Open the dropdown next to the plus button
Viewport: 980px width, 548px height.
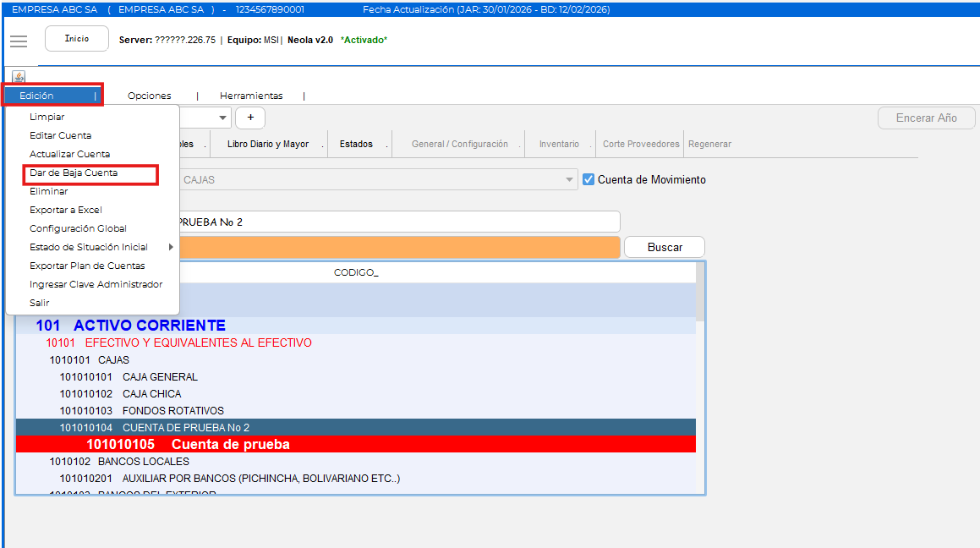pyautogui.click(x=223, y=118)
